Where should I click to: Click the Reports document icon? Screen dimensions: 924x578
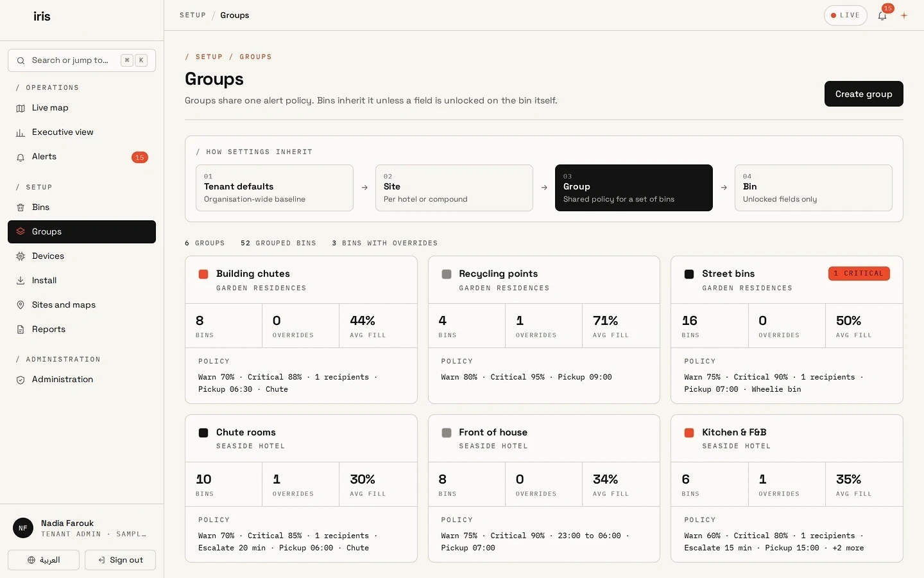(21, 329)
